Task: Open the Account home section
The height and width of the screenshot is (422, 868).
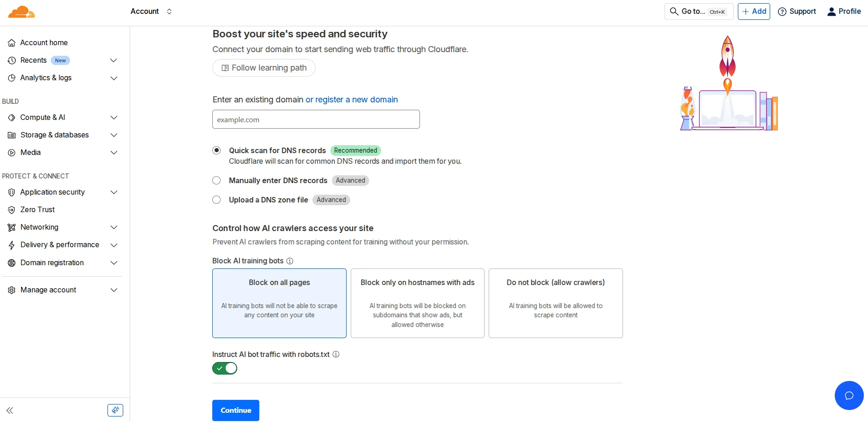Action: [x=44, y=42]
